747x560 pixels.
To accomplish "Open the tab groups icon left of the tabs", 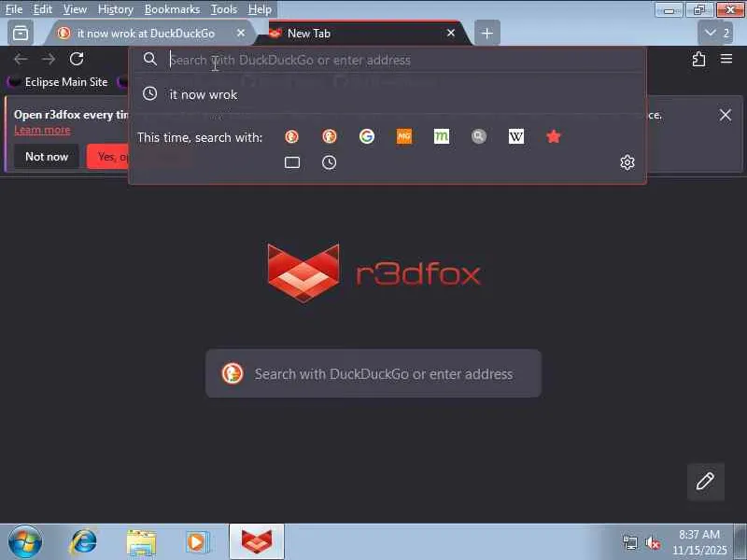I will click(21, 33).
